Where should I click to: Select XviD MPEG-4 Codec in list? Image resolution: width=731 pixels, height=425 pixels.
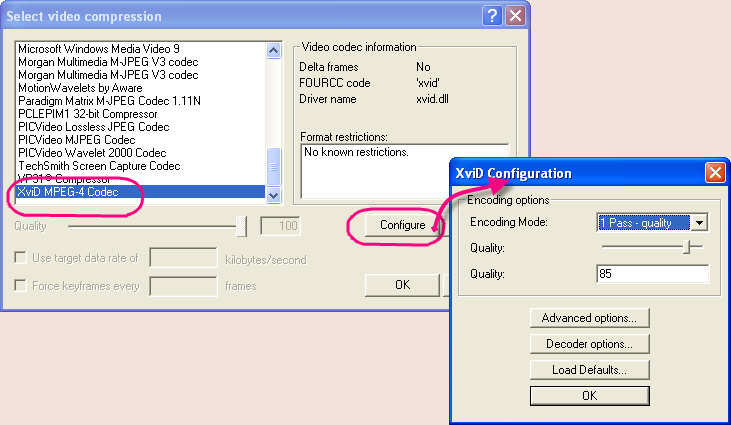point(140,192)
